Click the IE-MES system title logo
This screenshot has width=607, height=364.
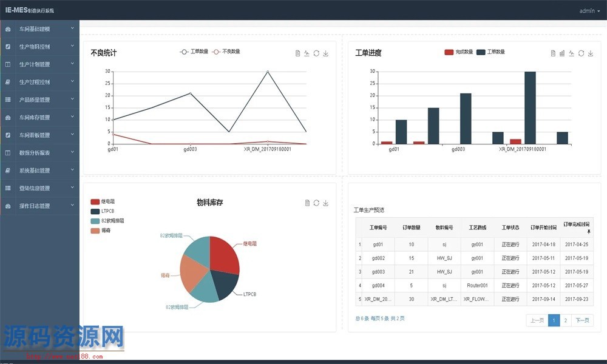pos(29,10)
